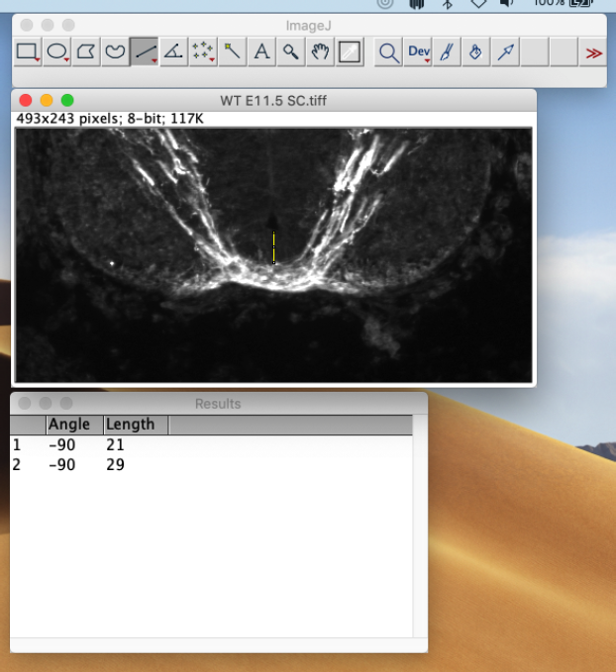The image size is (616, 672).
Task: Select the Rectangle selection tool
Action: [x=28, y=51]
